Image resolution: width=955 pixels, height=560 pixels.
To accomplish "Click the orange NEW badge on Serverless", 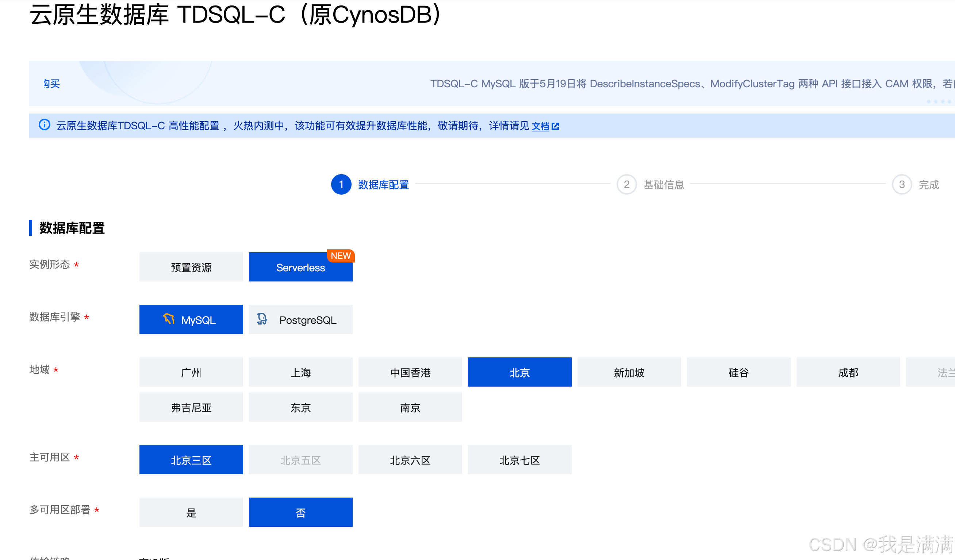I will (340, 256).
